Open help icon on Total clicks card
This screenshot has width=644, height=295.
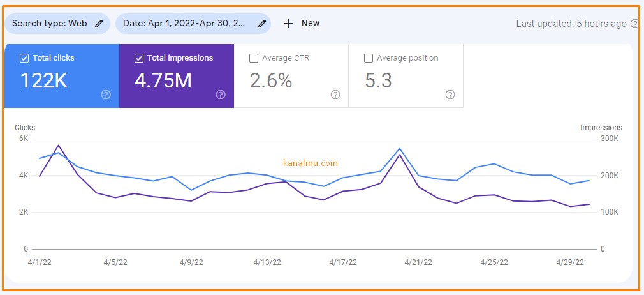tap(106, 95)
